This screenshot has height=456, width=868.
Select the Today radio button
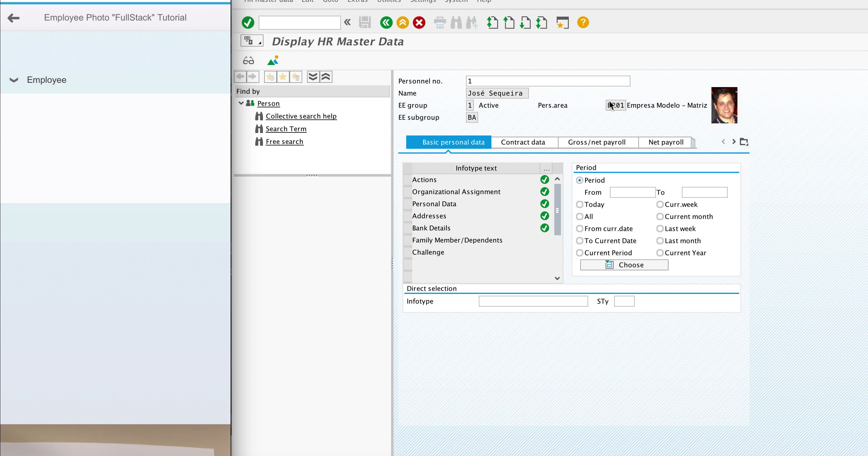tap(580, 204)
